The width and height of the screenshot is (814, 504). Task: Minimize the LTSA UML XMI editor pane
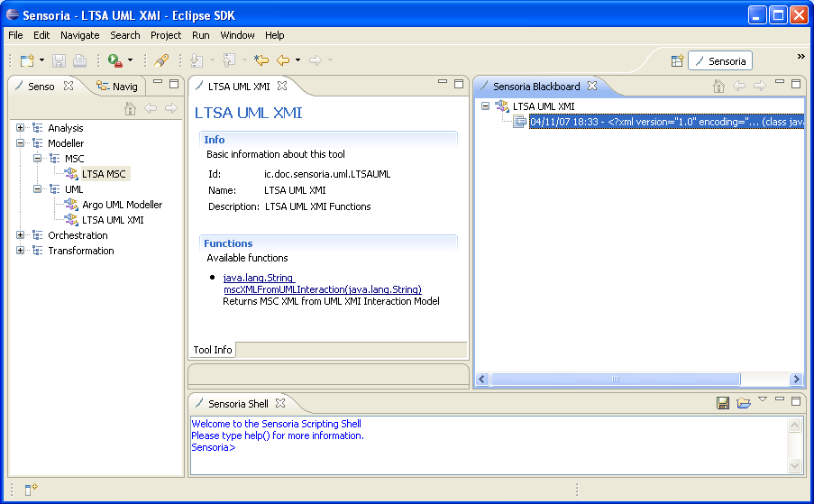click(443, 82)
